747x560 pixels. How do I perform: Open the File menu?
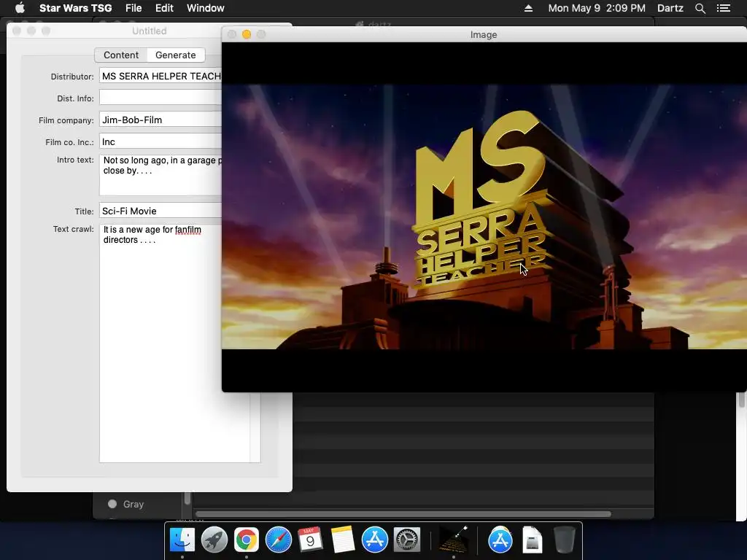133,8
